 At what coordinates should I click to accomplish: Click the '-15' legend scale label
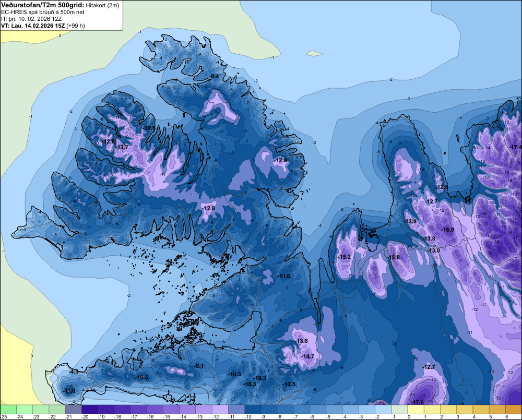click(167, 417)
